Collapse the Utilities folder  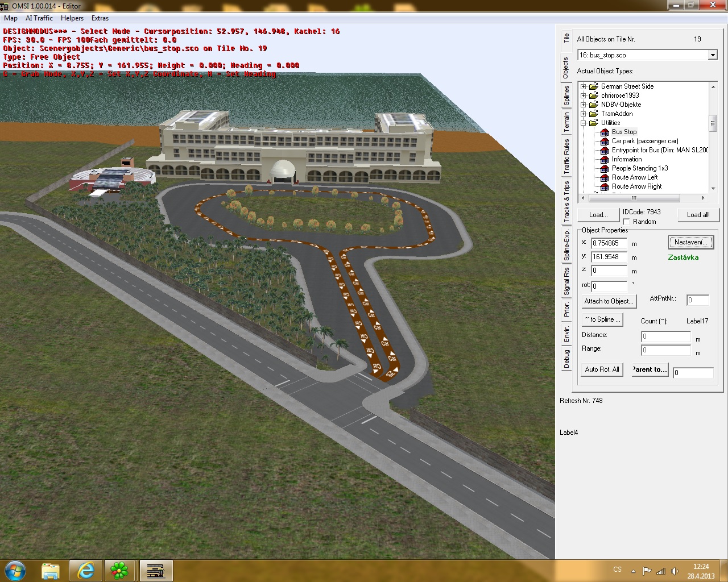pyautogui.click(x=583, y=123)
